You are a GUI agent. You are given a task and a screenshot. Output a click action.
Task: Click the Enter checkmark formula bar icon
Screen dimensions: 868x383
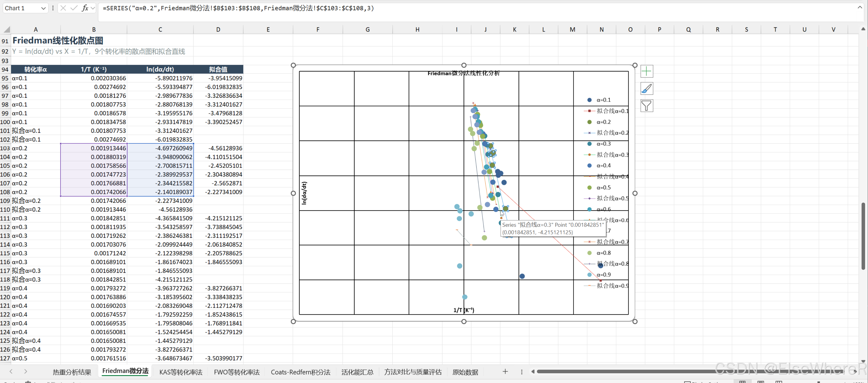coord(74,8)
